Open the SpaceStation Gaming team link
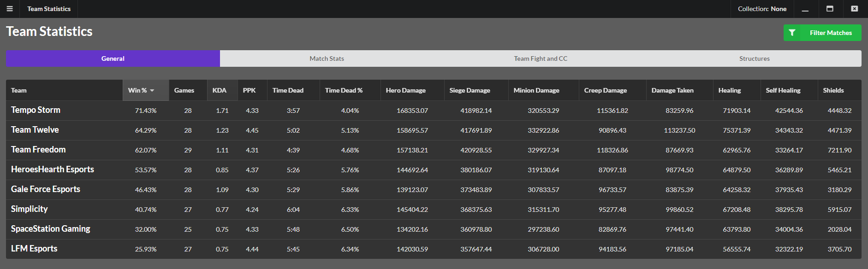 [51, 229]
